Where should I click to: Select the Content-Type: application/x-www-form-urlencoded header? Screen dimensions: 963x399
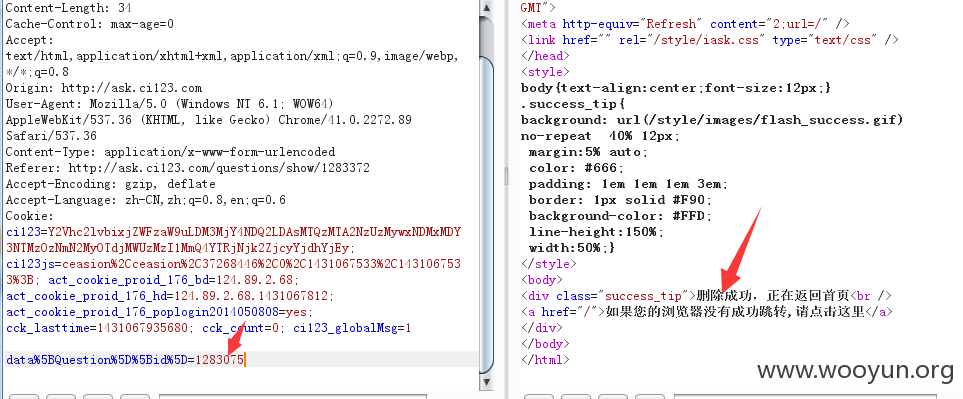(170, 152)
